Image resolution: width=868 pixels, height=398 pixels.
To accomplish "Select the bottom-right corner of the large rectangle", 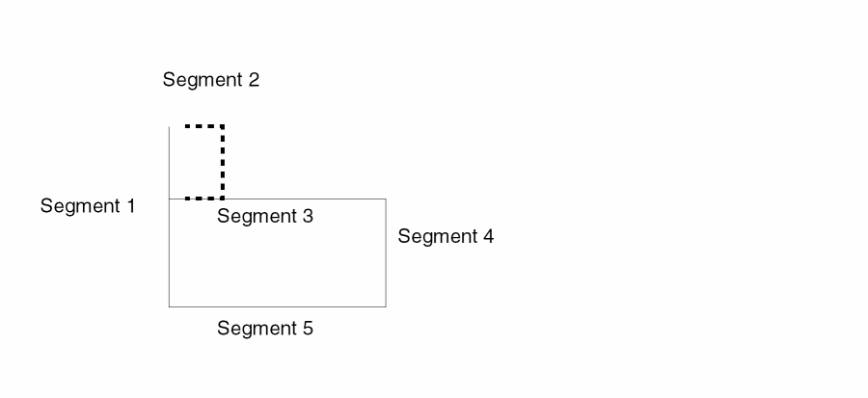I will click(x=386, y=306).
